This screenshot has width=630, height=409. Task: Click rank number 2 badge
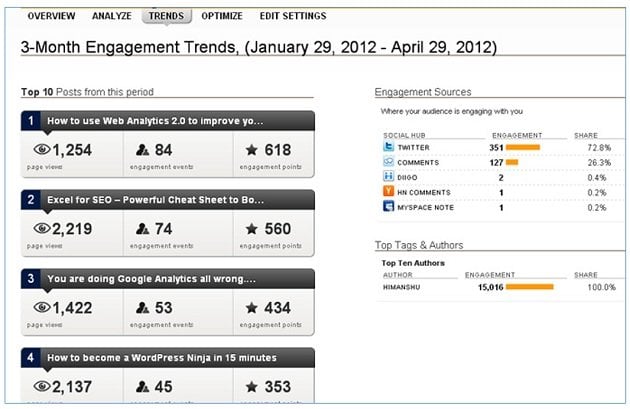pyautogui.click(x=31, y=199)
